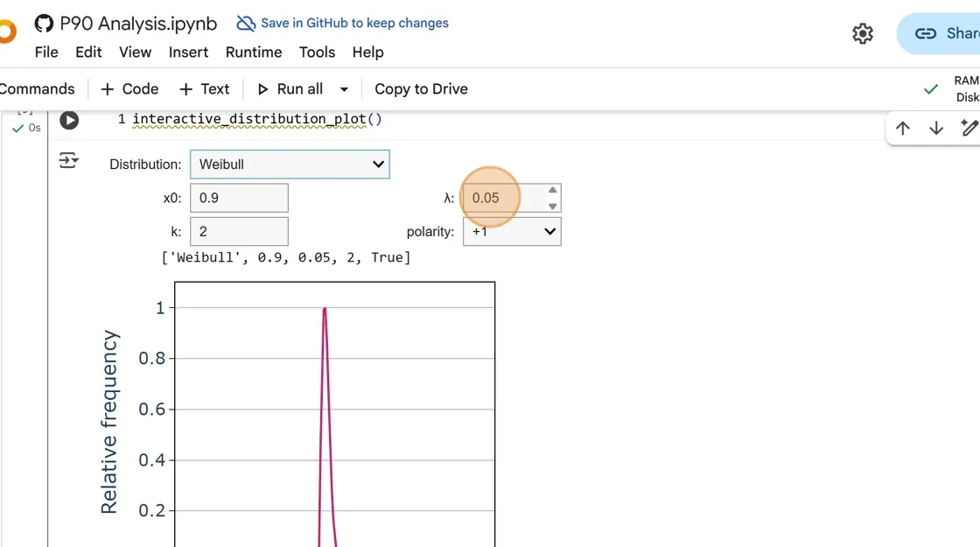980x547 pixels.
Task: Open the polarity dropdown
Action: pyautogui.click(x=512, y=232)
